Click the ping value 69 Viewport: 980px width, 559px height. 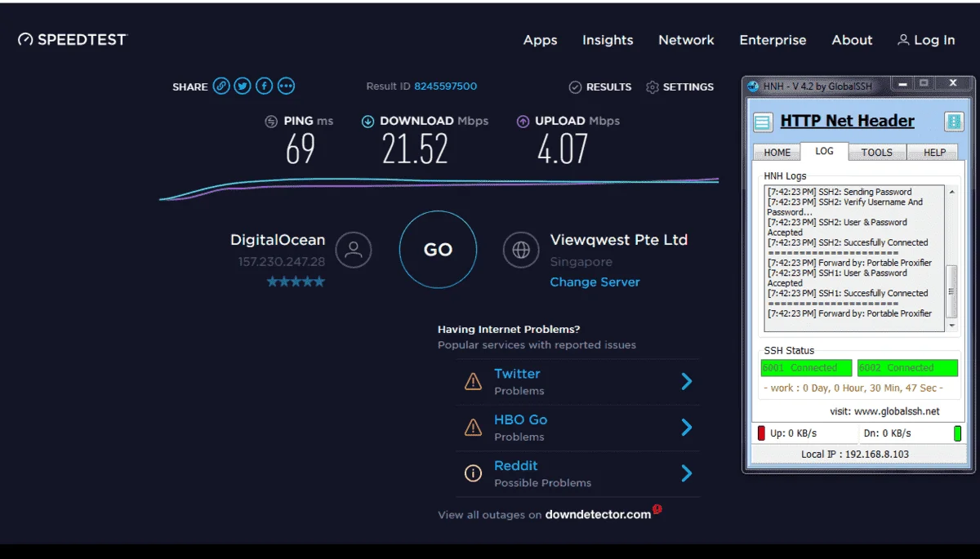coord(301,149)
